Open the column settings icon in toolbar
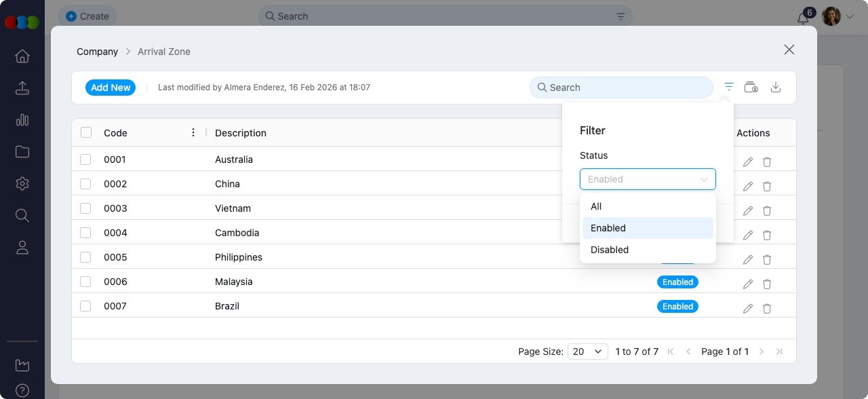868x399 pixels. click(751, 87)
